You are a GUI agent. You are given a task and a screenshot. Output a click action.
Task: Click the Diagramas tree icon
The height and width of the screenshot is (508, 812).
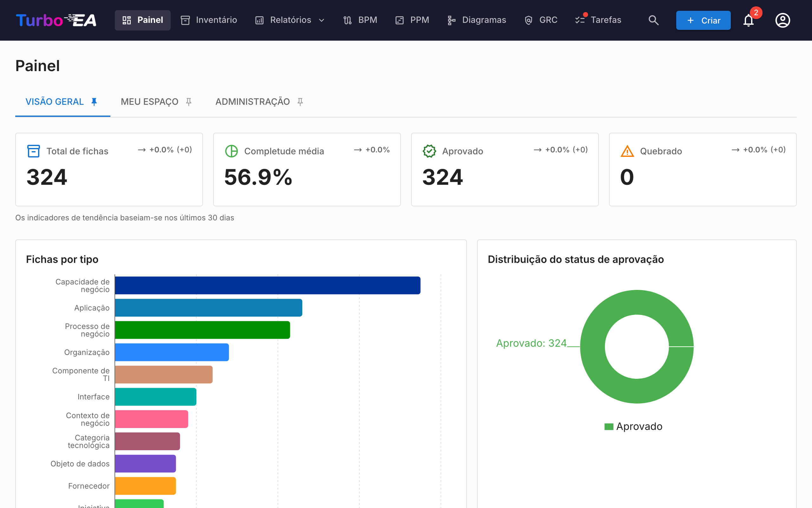click(x=452, y=20)
